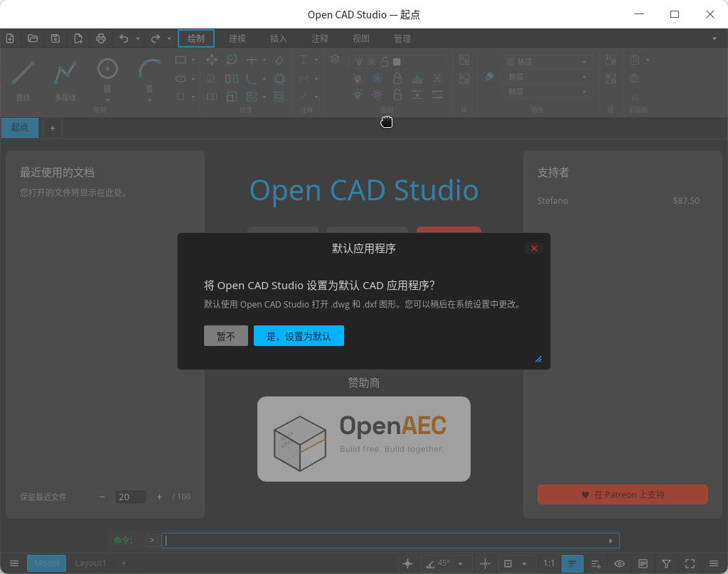Click the filter funnel icon

point(666,563)
